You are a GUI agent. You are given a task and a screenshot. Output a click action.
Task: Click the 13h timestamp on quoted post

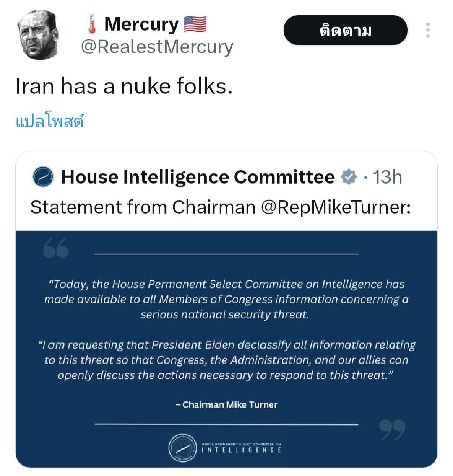pos(388,177)
